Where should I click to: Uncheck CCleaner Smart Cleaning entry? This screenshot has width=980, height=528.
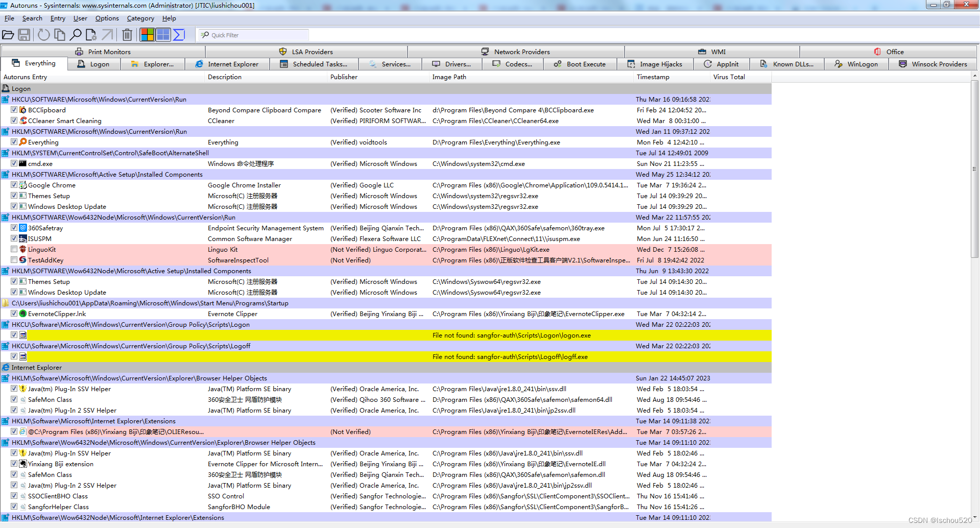(x=14, y=121)
